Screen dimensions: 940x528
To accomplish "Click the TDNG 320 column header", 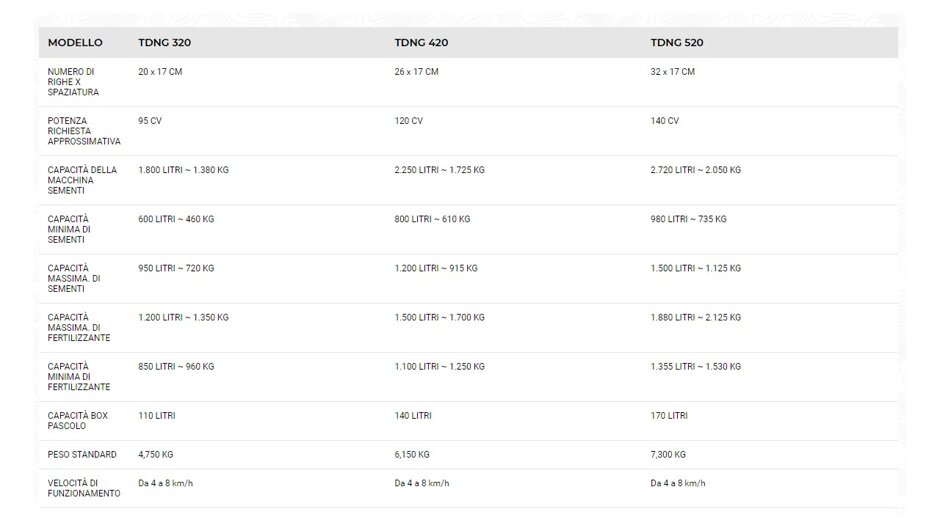I will (164, 43).
